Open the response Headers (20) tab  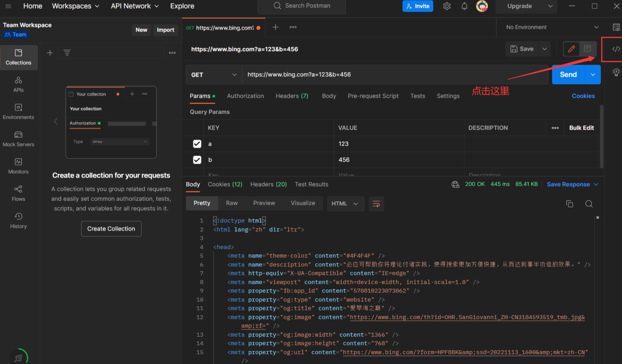[268, 184]
